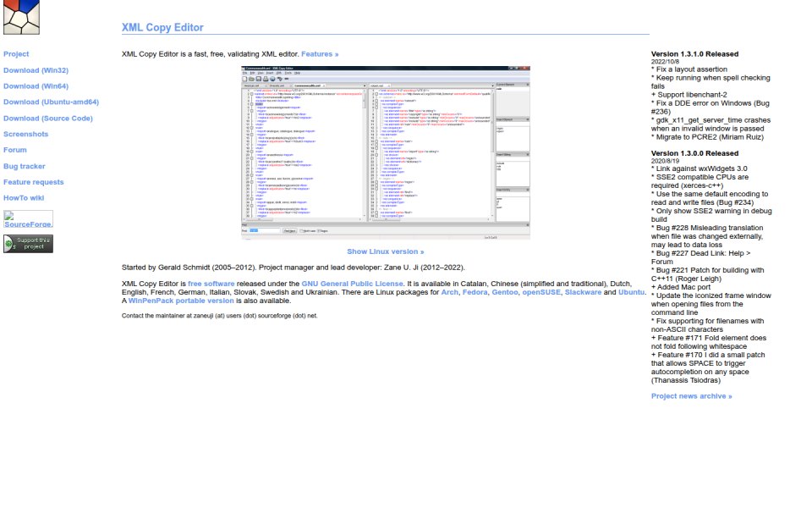Open the Slackware package link
812x508 pixels.
tap(583, 292)
